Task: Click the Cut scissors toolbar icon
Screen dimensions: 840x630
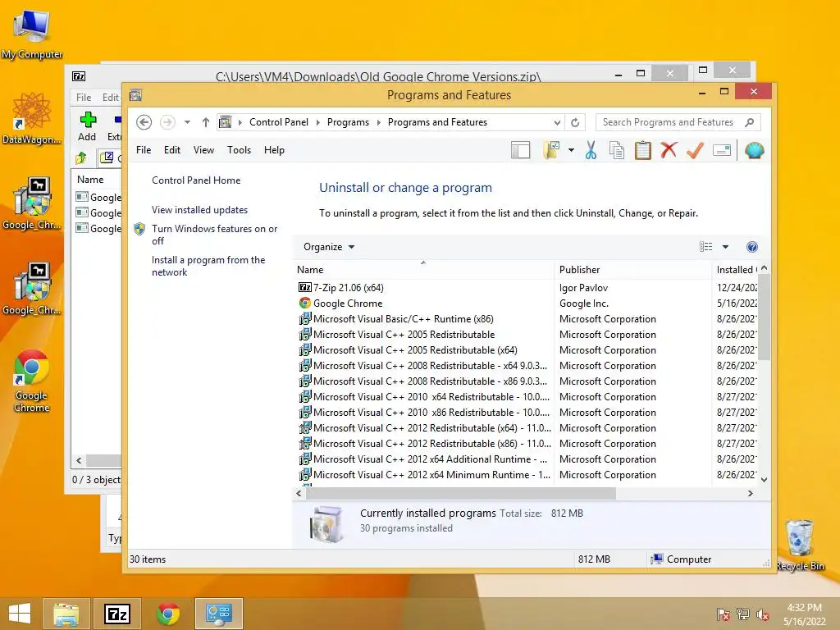Action: [591, 151]
